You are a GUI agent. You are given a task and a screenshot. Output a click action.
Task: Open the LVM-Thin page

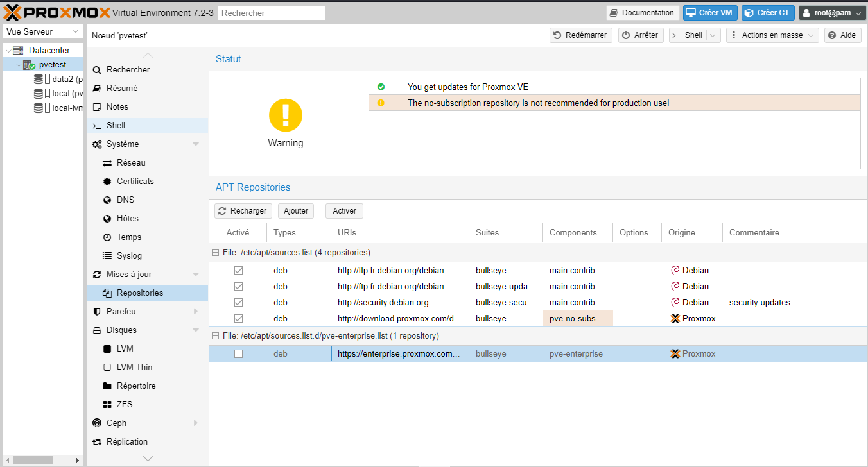148,368
